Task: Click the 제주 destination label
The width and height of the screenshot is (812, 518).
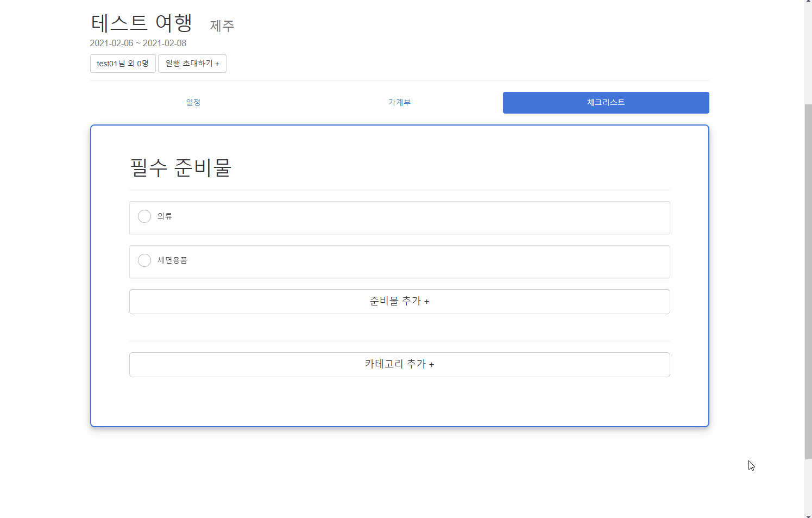Action: coord(222,26)
